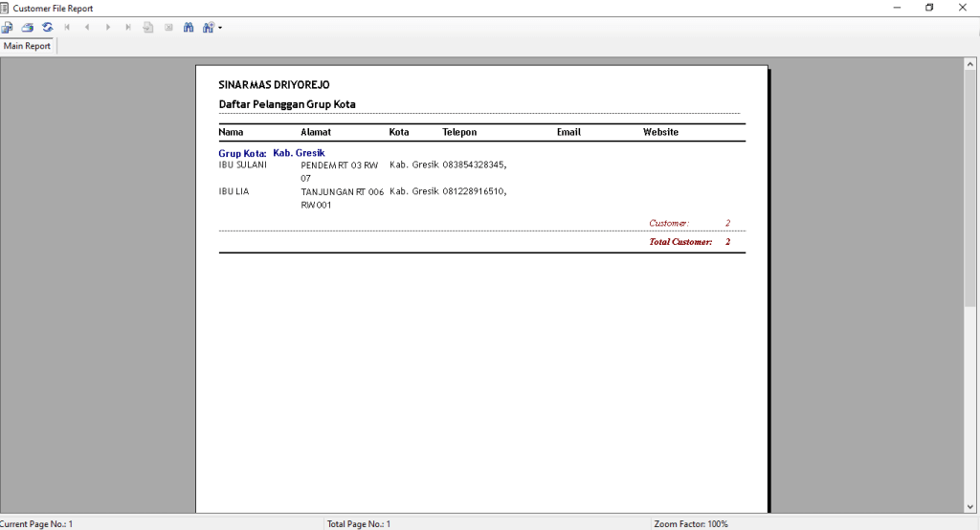980x530 pixels.
Task: Open Find Text binoculars icon
Action: (x=189, y=28)
